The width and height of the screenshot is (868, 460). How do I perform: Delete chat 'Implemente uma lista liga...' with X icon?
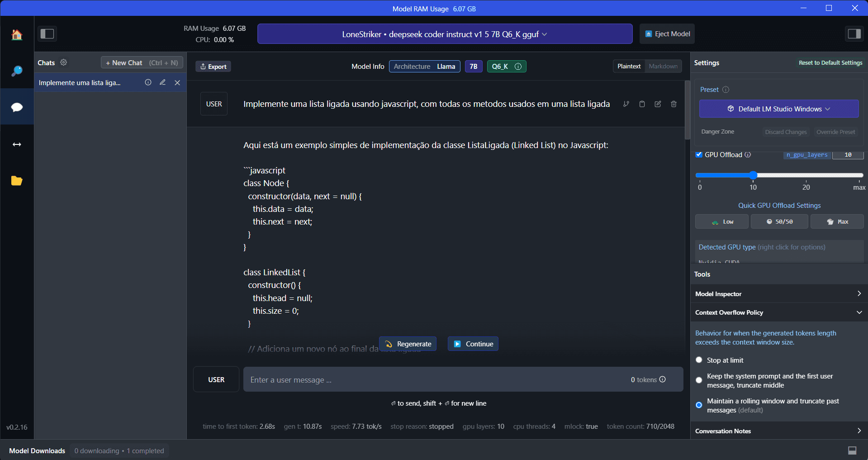coord(177,82)
